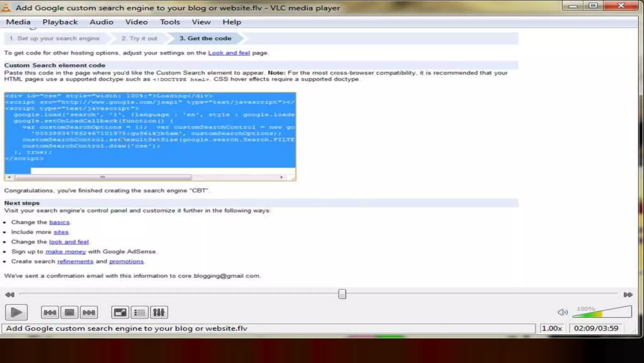This screenshot has height=363, width=644.
Task: Click the seek bar position handle
Action: coord(342,294)
